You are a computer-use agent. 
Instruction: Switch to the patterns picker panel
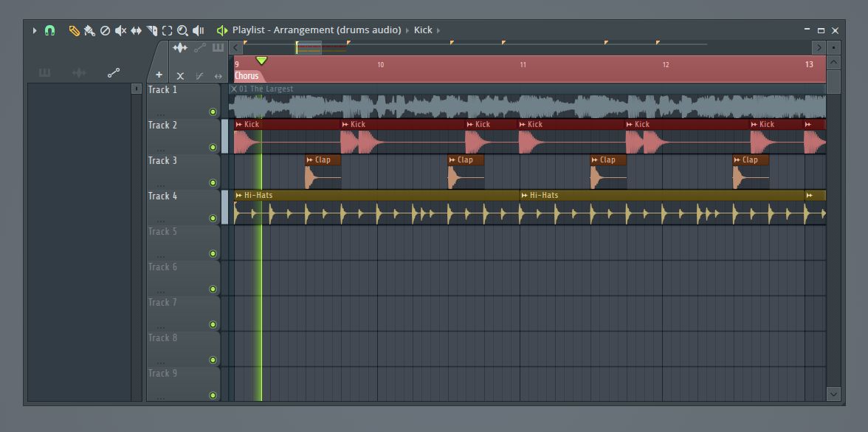[x=218, y=47]
